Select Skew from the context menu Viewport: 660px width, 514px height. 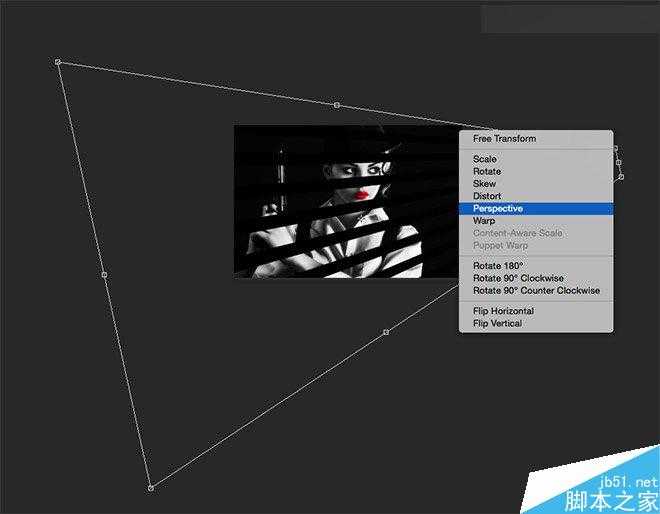point(484,184)
